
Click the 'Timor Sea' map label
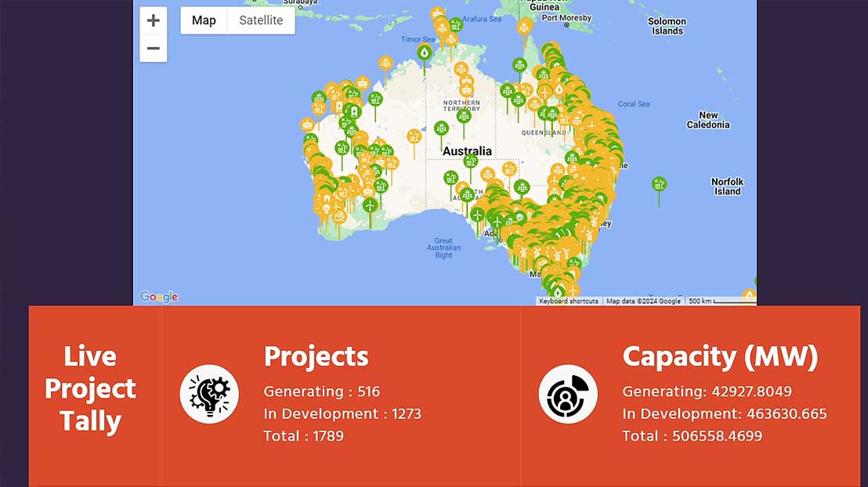tap(418, 39)
